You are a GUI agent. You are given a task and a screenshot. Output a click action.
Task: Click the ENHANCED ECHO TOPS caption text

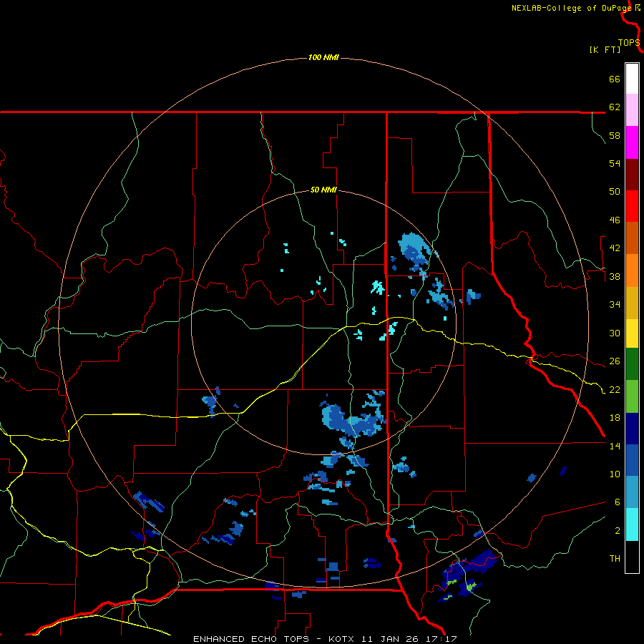(x=250, y=639)
